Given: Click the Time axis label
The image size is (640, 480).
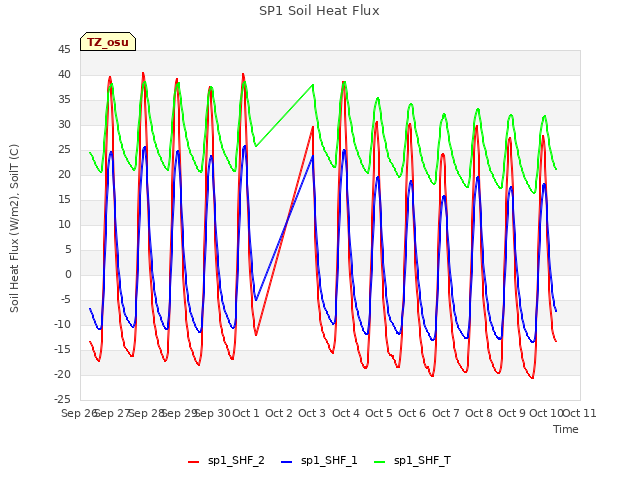Looking at the screenshot, I should point(566,429).
